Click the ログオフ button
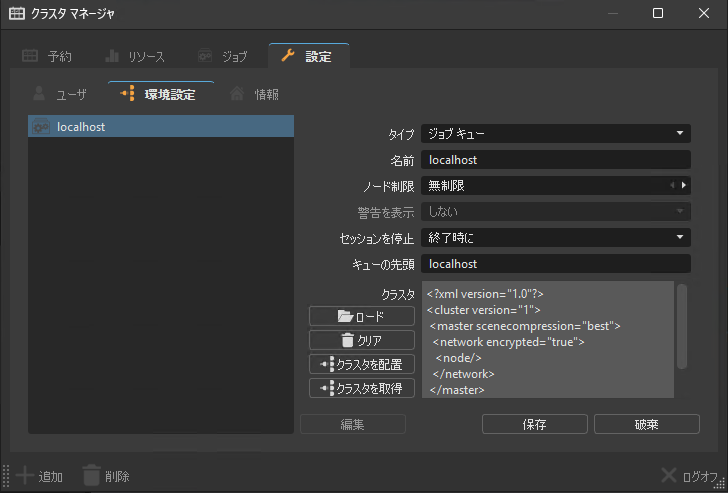 pyautogui.click(x=689, y=476)
